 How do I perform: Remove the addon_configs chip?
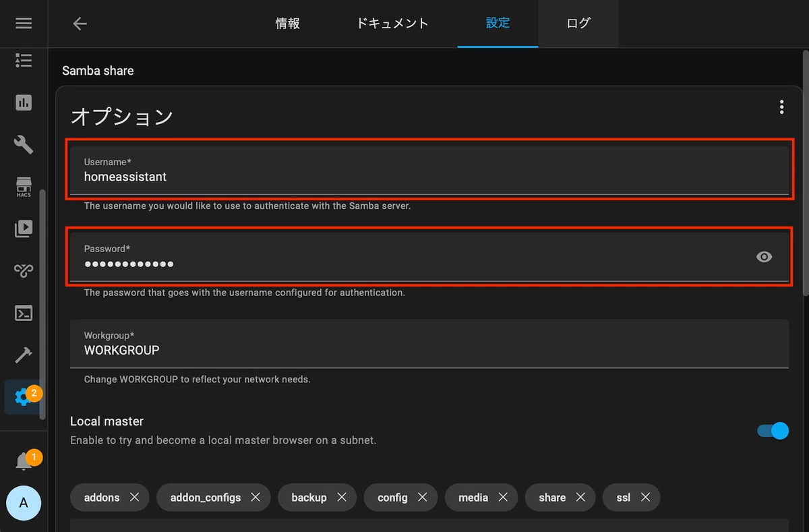256,497
